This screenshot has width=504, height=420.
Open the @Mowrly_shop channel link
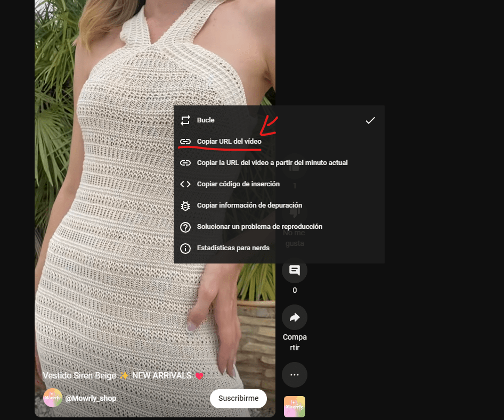[x=91, y=398]
